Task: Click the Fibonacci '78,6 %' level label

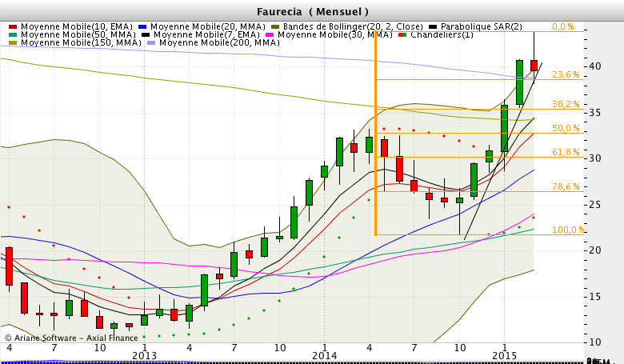Action: (566, 186)
